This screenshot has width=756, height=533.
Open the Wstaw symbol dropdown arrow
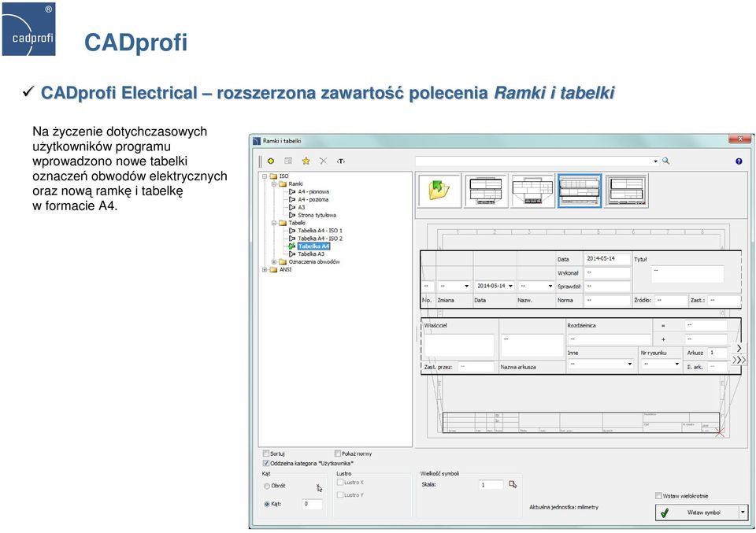coord(743,513)
